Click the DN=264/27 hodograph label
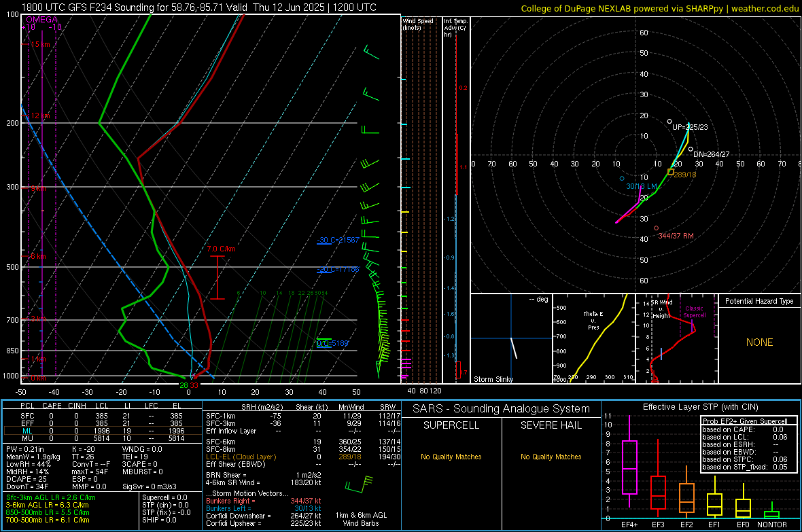802x532 pixels. (x=712, y=154)
